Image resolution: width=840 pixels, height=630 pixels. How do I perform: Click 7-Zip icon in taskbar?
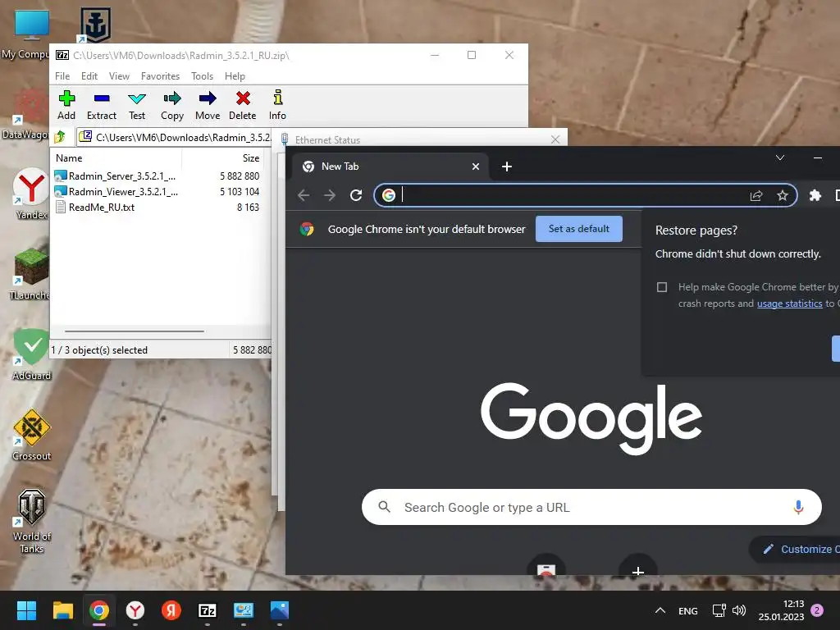(208, 610)
